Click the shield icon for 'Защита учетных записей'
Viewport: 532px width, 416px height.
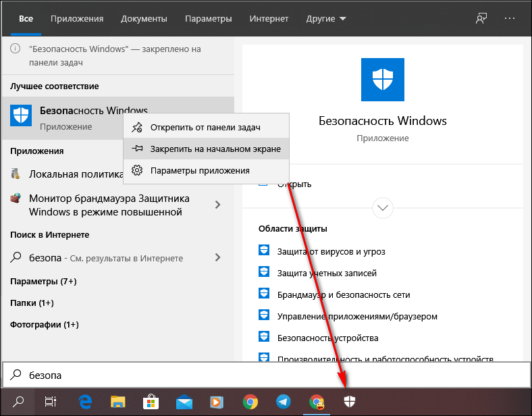pyautogui.click(x=263, y=271)
